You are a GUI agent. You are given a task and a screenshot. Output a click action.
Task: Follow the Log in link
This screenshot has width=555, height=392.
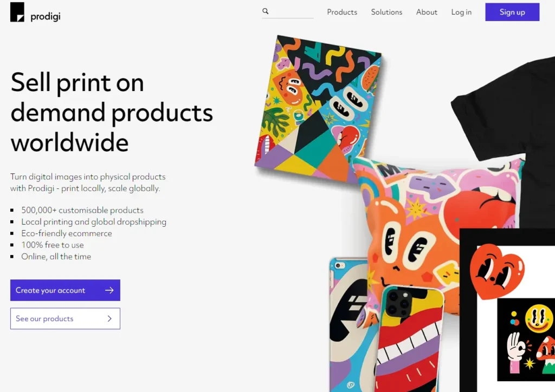pyautogui.click(x=461, y=12)
